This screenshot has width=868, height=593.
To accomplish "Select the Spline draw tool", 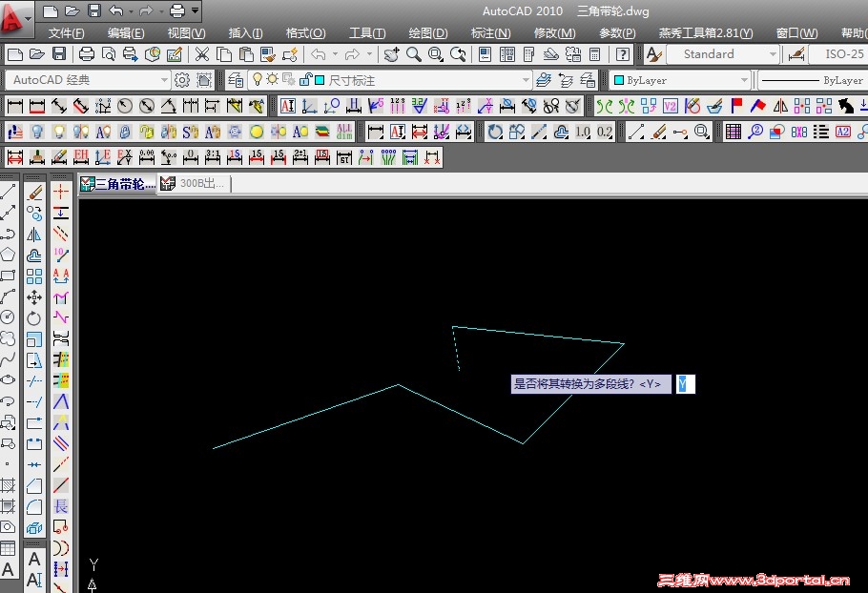I will pyautogui.click(x=8, y=359).
